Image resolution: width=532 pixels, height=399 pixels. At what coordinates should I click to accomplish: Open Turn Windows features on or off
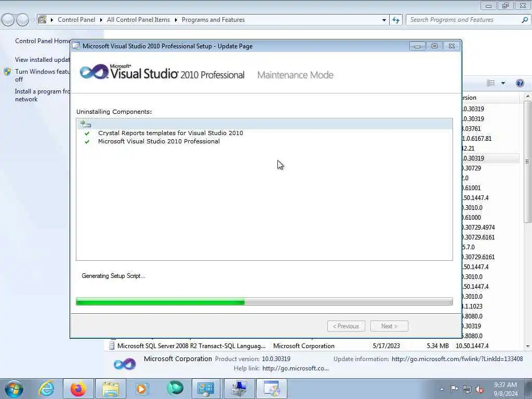click(x=43, y=75)
